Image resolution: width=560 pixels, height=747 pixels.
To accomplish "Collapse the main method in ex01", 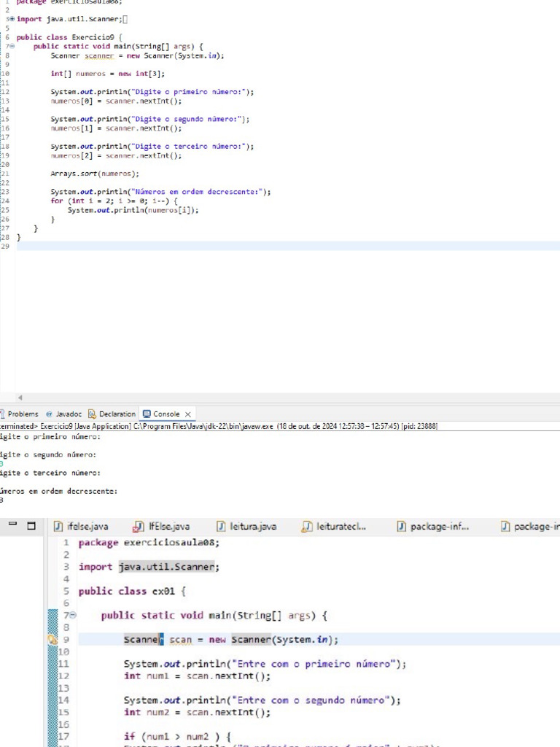I will coord(72,616).
